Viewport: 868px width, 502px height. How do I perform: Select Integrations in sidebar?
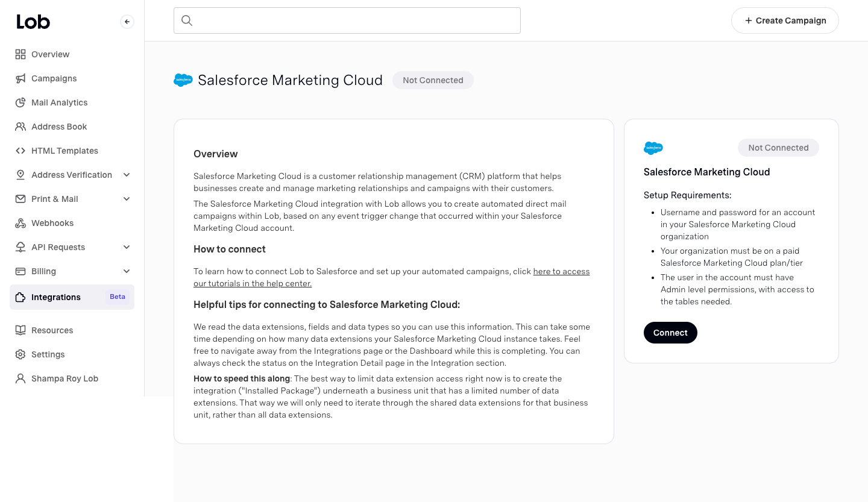72,297
